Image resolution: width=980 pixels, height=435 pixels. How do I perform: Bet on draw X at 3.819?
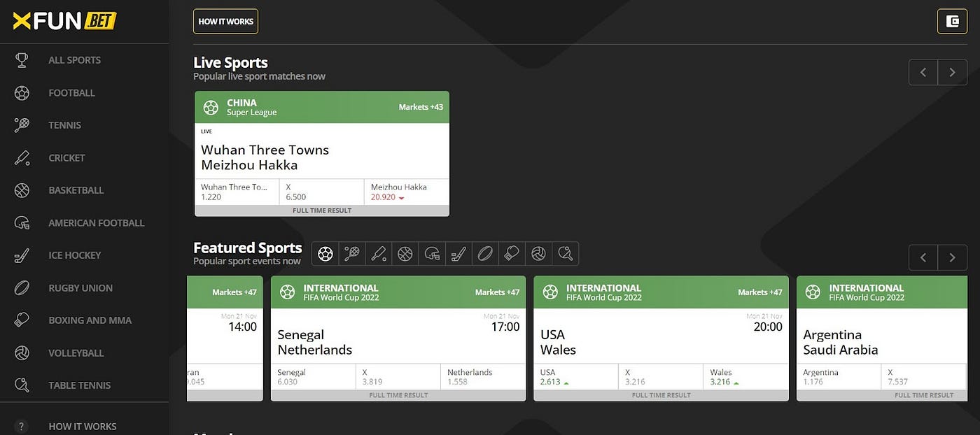click(x=398, y=377)
